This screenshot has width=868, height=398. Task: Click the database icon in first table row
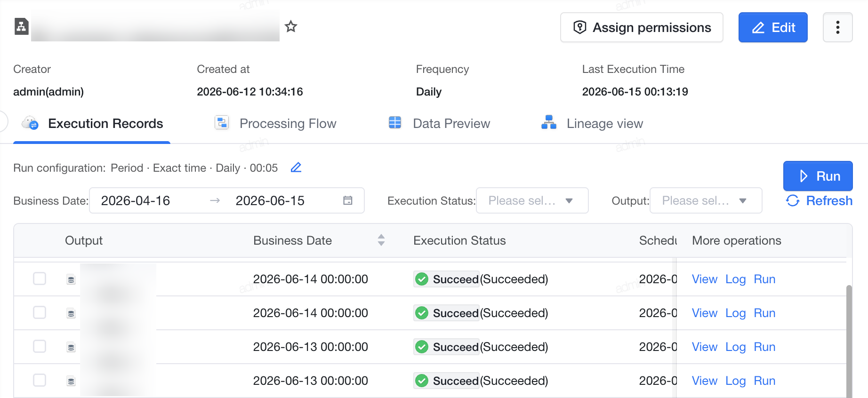point(71,279)
